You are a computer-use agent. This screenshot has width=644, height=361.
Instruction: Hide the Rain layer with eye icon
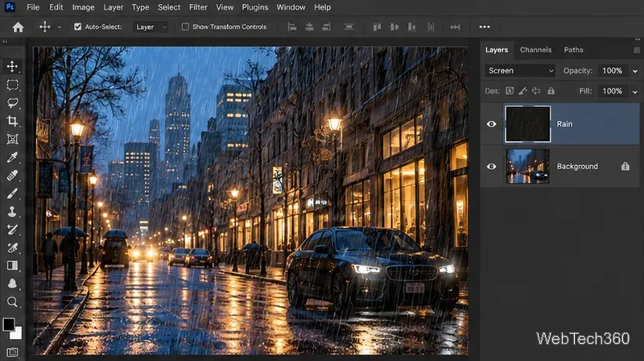coord(492,124)
